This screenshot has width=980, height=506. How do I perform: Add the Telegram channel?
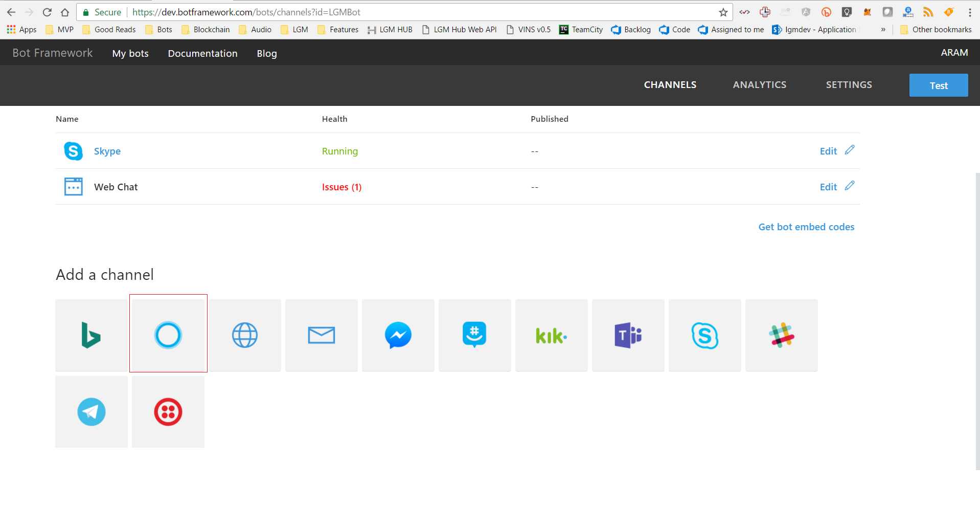pos(92,412)
